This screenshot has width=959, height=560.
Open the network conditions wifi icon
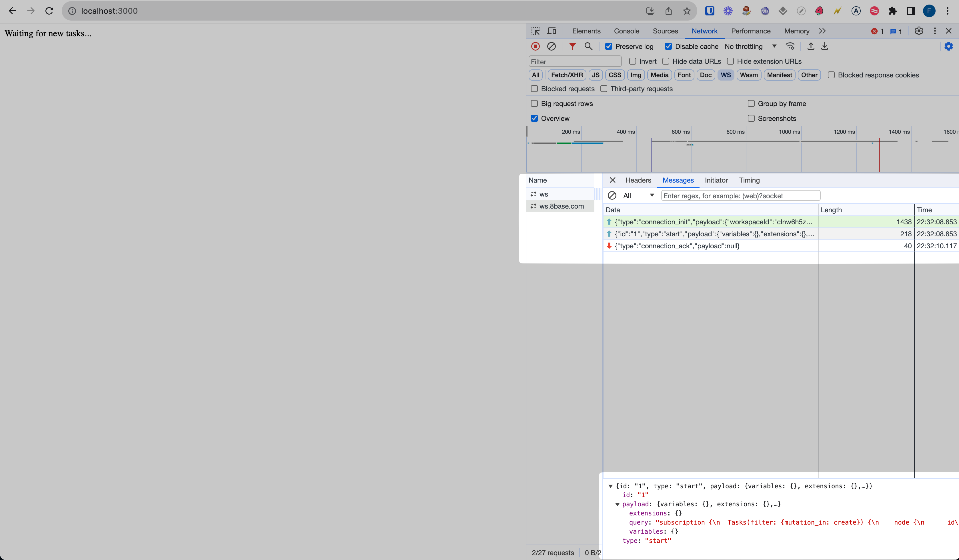[x=790, y=46]
